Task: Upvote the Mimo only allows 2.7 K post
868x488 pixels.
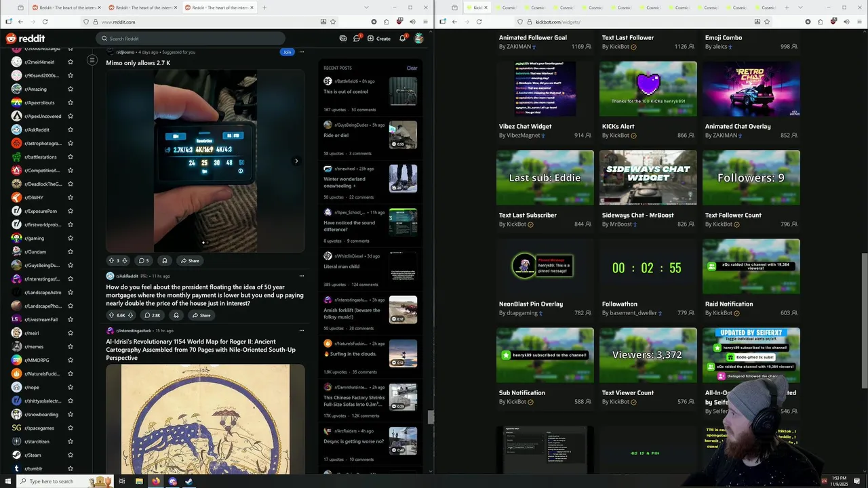Action: [x=111, y=260]
